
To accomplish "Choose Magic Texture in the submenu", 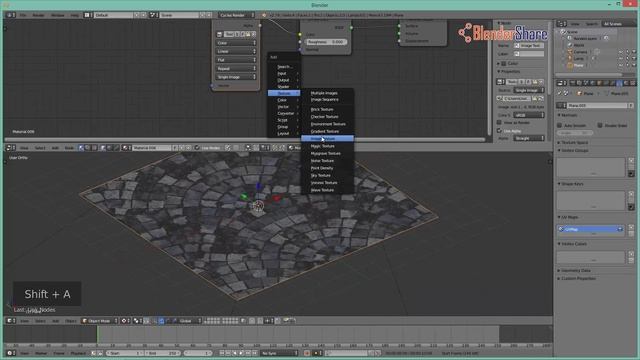I will coord(327,146).
